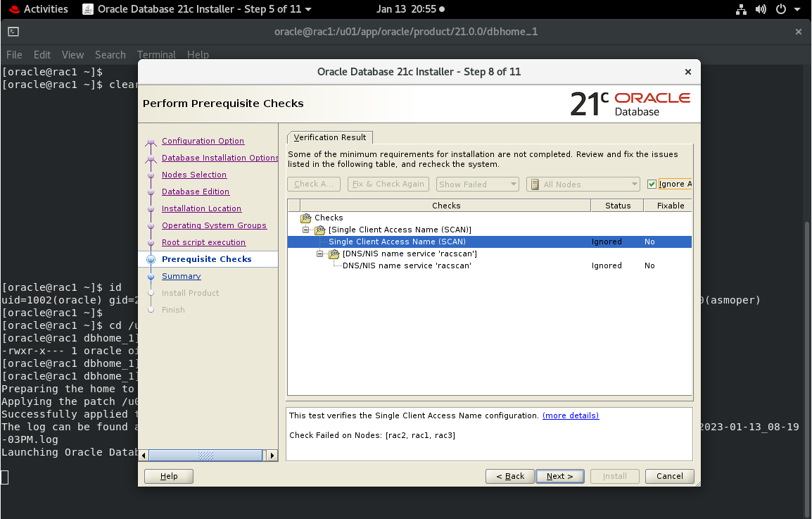
Task: Toggle the Ignore All checkbox
Action: pyautogui.click(x=652, y=184)
